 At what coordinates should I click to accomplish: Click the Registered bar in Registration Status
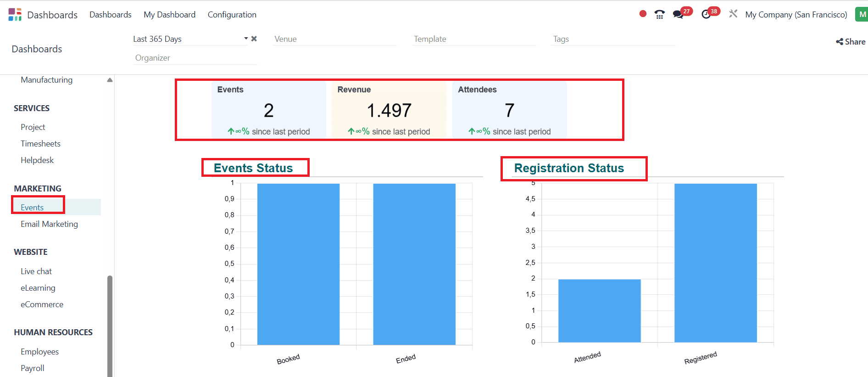tap(716, 263)
